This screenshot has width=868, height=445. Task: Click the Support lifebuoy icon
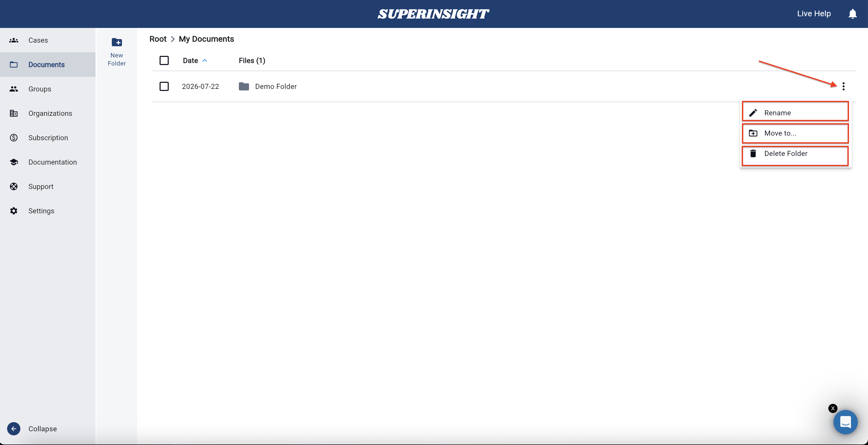[14, 186]
